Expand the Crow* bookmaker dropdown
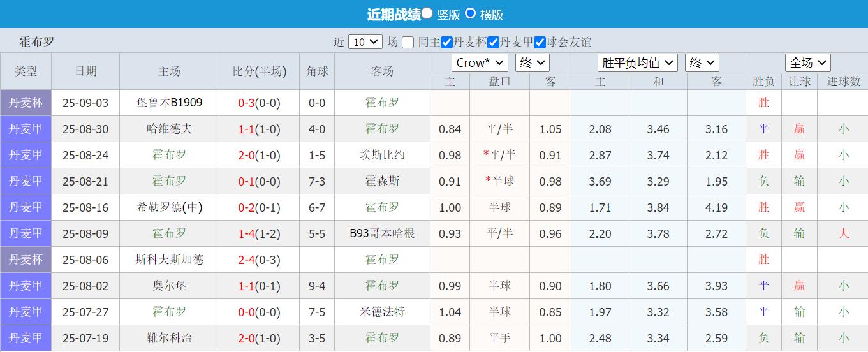Viewport: 868px width, 352px height. (480, 62)
